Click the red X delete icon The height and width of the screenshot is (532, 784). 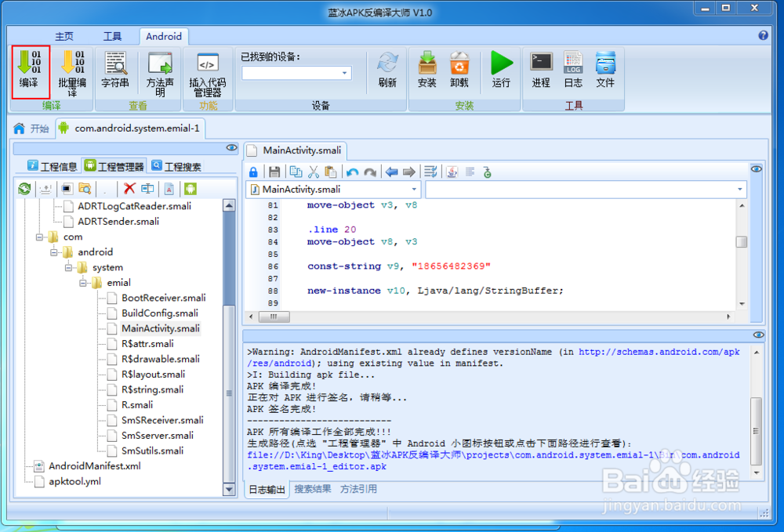click(129, 188)
